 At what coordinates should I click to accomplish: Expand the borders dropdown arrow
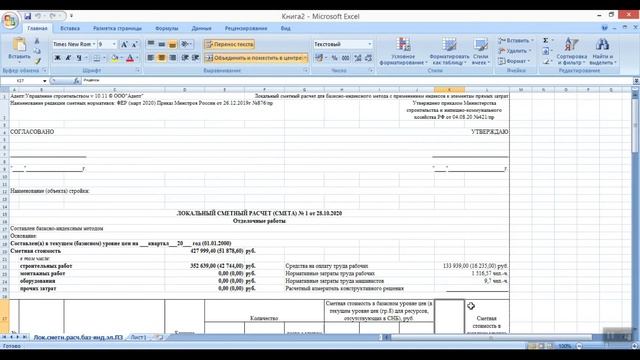pyautogui.click(x=104, y=58)
